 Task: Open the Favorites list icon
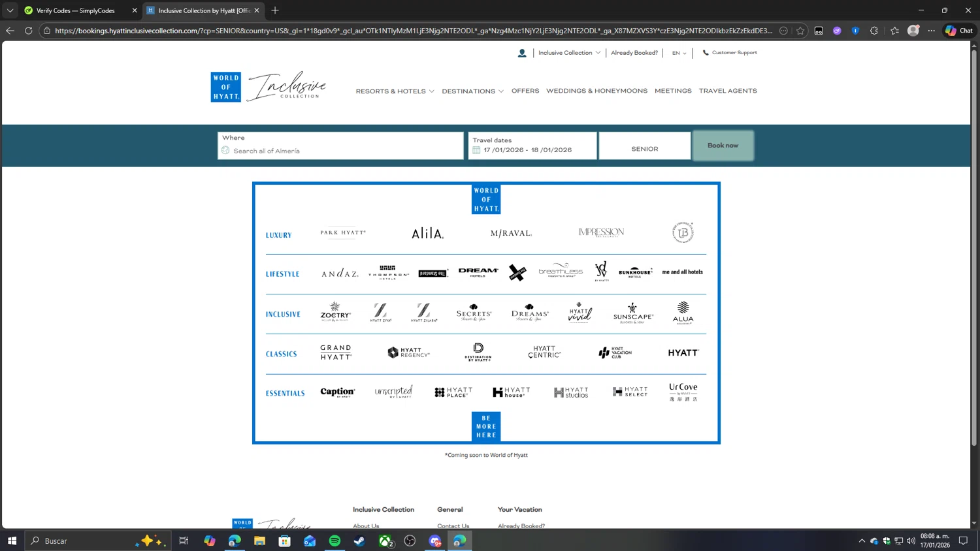click(894, 31)
